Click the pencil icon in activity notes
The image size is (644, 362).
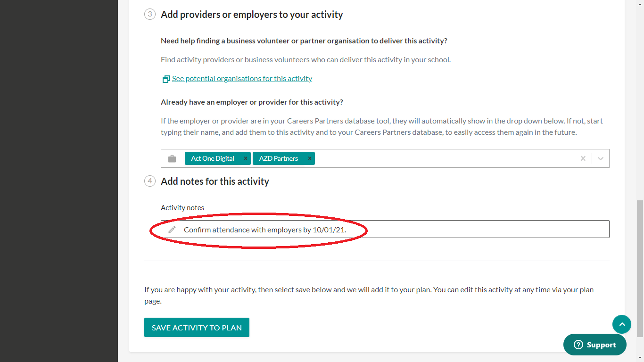tap(172, 230)
